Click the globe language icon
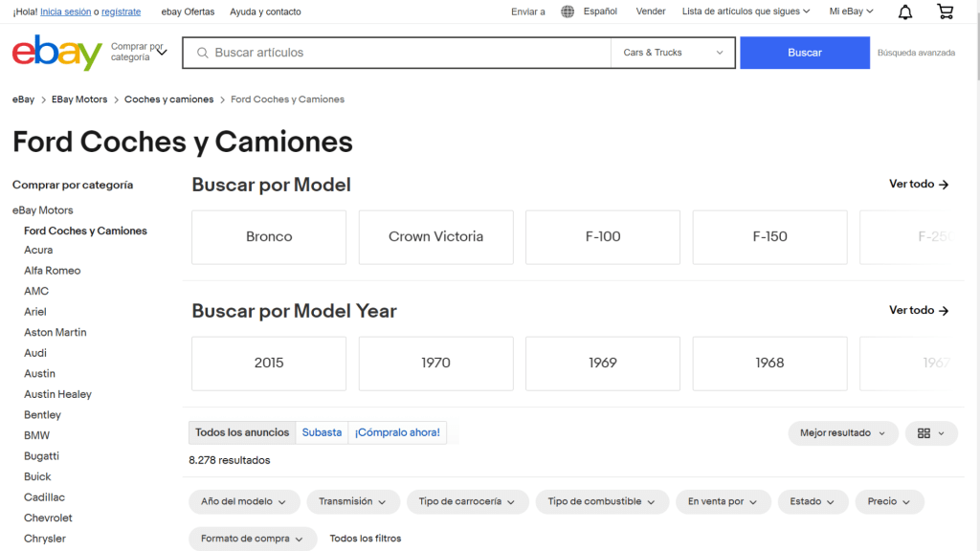Screen dimensions: 980x551 click(568, 11)
